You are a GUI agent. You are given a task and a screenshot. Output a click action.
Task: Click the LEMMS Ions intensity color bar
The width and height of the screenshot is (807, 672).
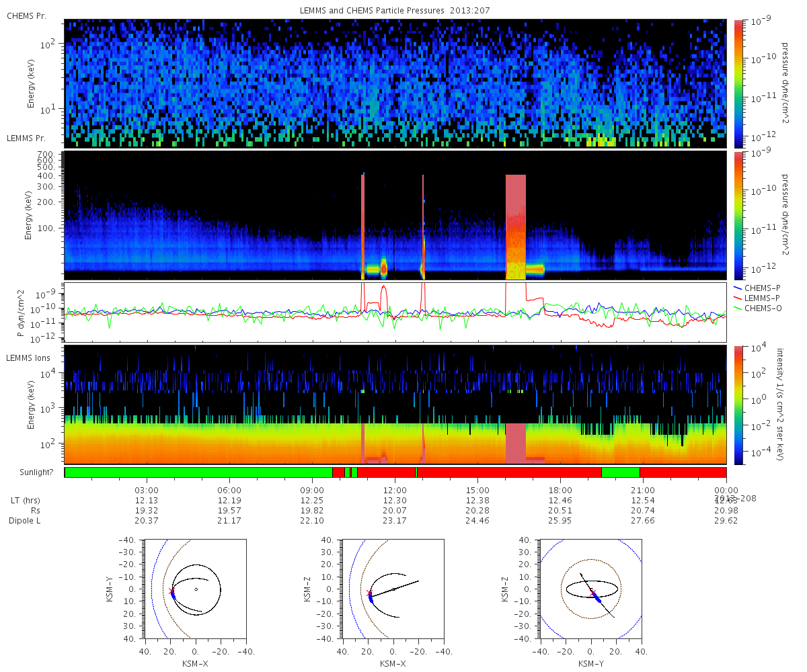(738, 405)
